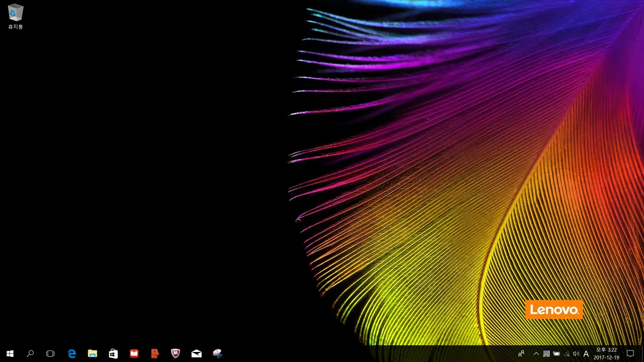
Task: Open the People icon in the taskbar
Action: [x=521, y=353]
